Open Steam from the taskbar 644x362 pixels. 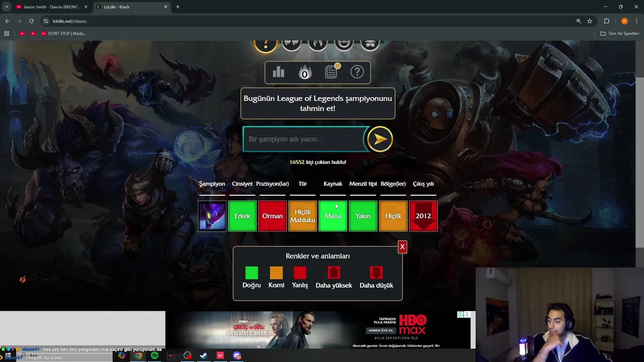point(204,355)
